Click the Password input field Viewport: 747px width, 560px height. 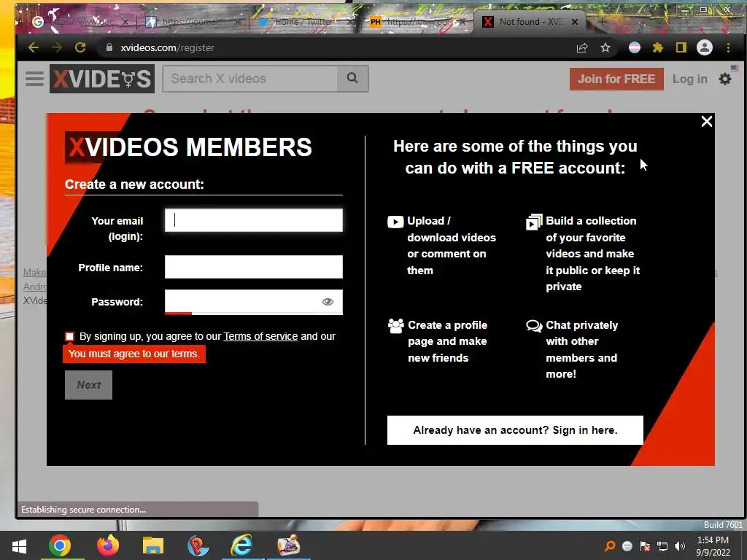[253, 301]
